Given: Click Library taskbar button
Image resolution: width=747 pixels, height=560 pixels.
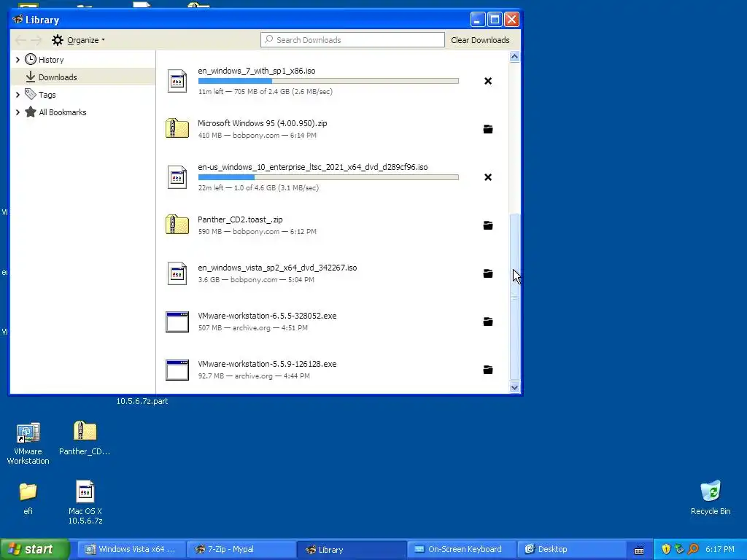Looking at the screenshot, I should pyautogui.click(x=351, y=549).
